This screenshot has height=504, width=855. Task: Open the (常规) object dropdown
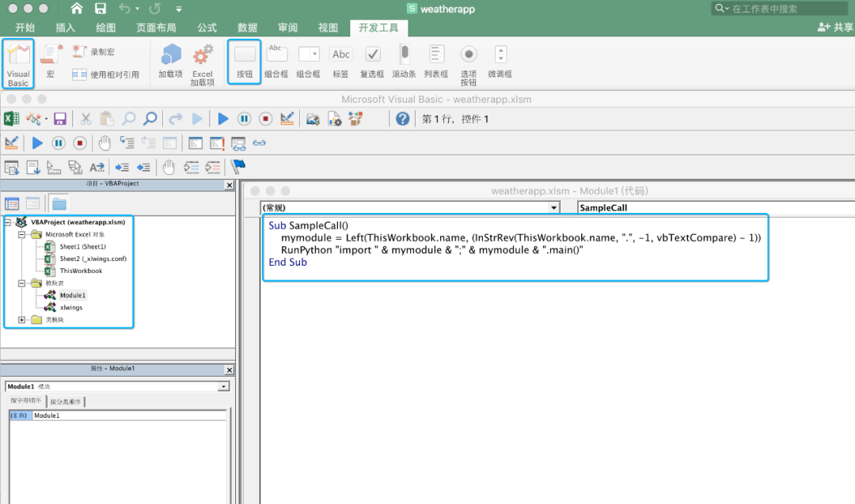pyautogui.click(x=553, y=207)
